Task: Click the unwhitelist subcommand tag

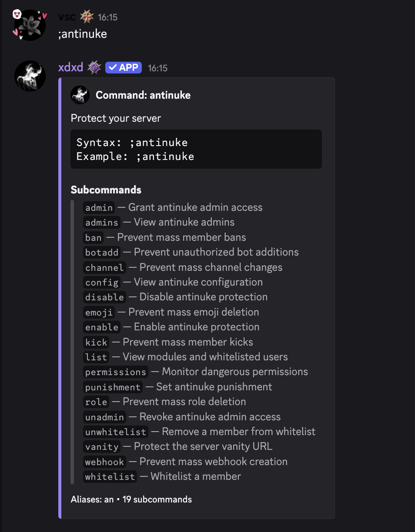Action: (x=116, y=432)
